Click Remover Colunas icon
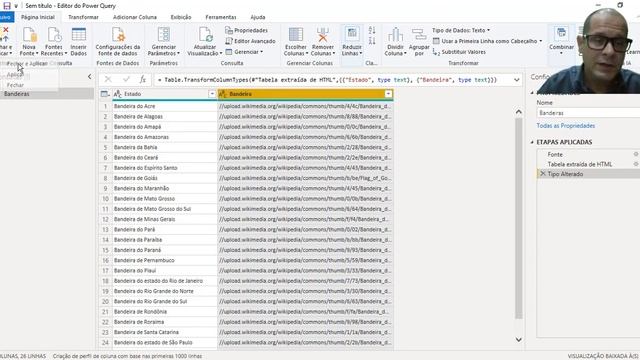The image size is (640, 360). point(322,35)
